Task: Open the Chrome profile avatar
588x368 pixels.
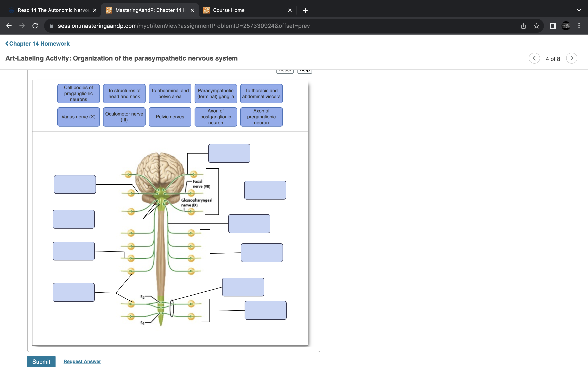Action: 566,26
